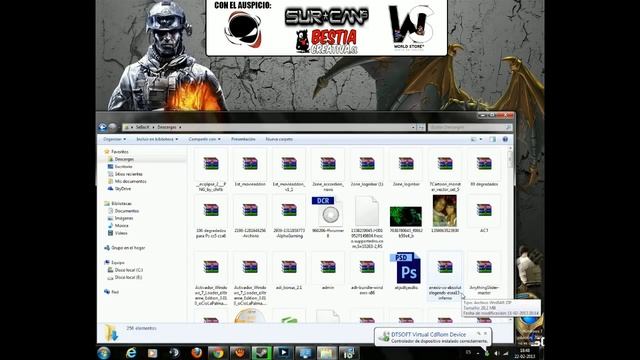Viewport: 640px width, 360px height.
Task: Select the green dark image thumbnail
Action: point(406,216)
